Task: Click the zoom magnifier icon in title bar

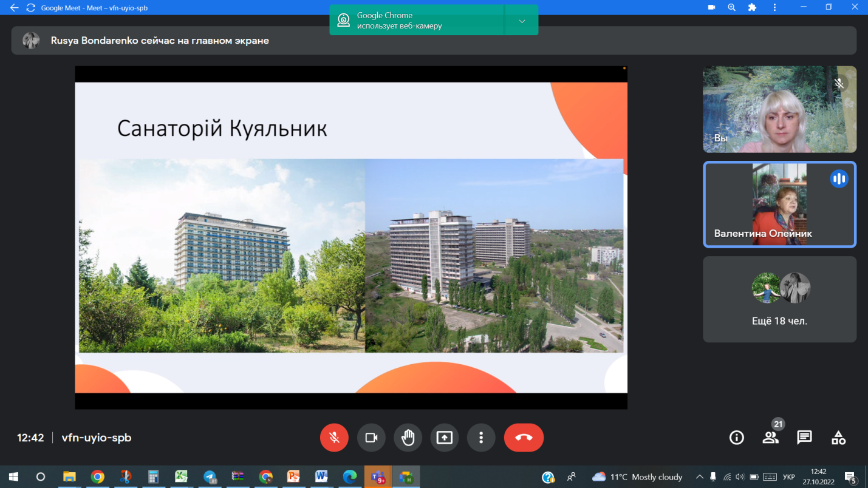Action: coord(731,7)
